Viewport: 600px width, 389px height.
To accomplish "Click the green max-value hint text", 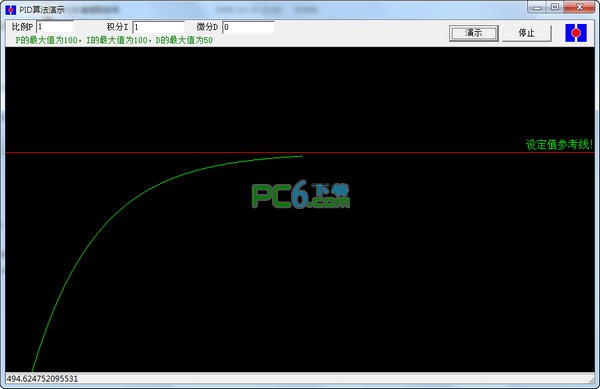I will pyautogui.click(x=114, y=40).
